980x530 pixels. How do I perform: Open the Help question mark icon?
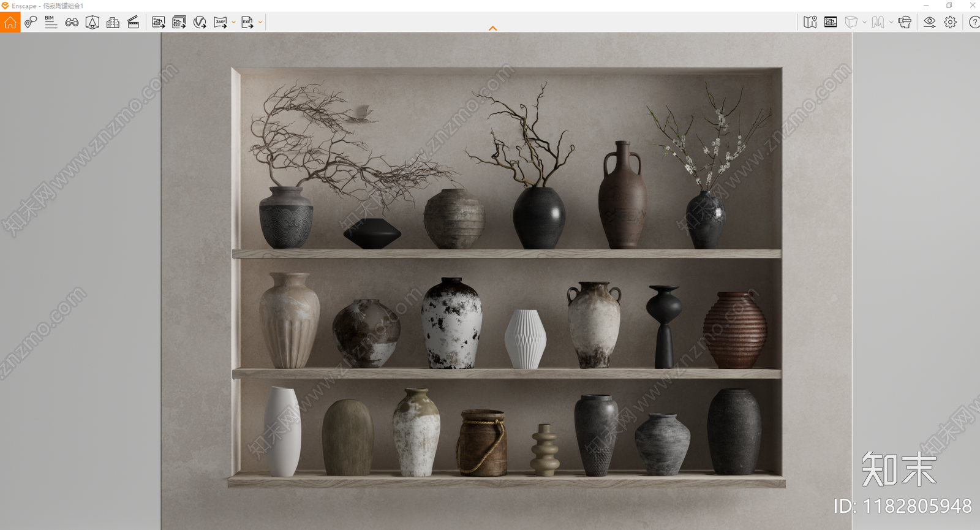[974, 23]
